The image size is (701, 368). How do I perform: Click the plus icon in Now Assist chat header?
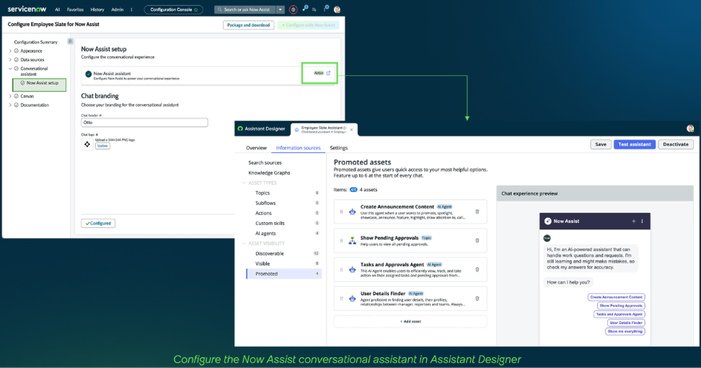coord(633,221)
